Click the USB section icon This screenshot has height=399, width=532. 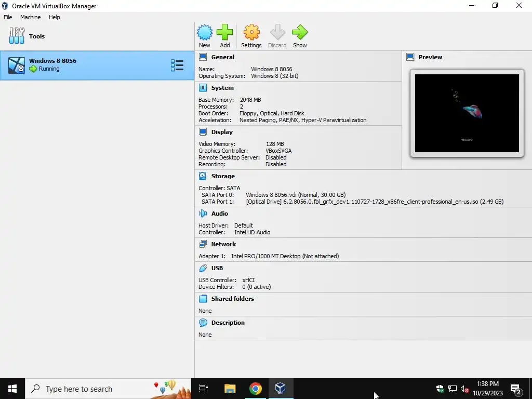[203, 268]
